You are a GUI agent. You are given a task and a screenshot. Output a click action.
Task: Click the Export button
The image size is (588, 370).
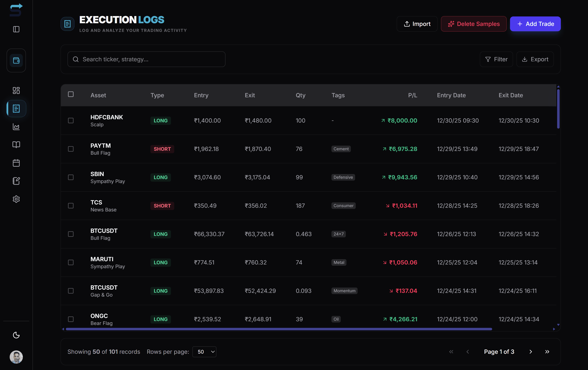pos(535,59)
